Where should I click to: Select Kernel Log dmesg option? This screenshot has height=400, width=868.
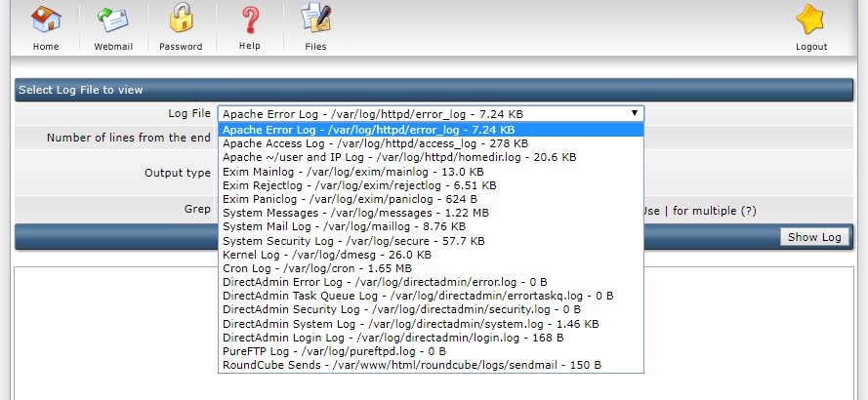[431, 255]
